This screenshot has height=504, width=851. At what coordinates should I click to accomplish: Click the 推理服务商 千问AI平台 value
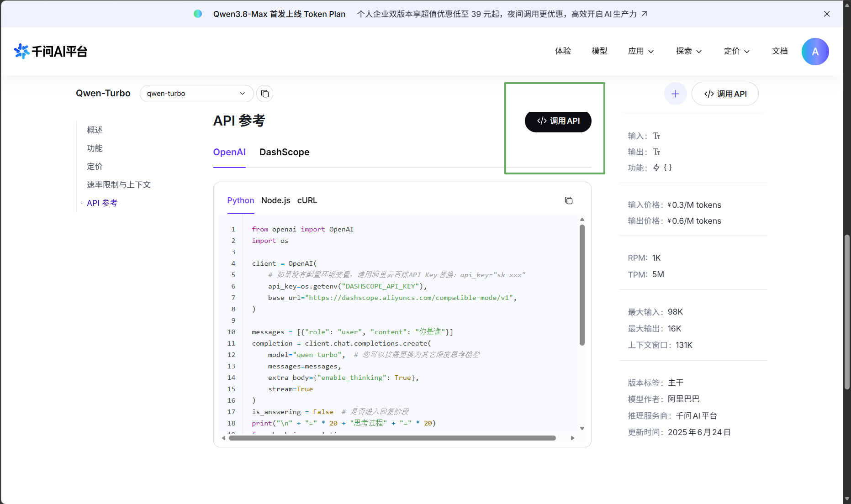click(x=696, y=416)
